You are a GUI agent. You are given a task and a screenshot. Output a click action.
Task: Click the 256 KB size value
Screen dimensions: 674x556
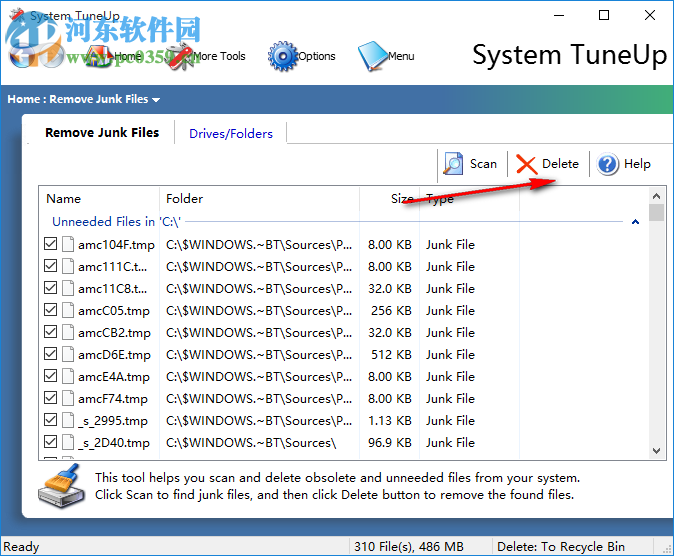391,310
